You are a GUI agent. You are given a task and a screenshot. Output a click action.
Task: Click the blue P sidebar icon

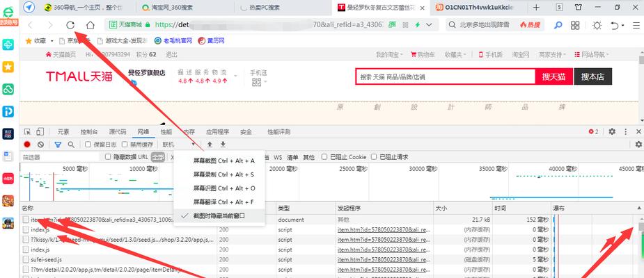tap(8, 111)
